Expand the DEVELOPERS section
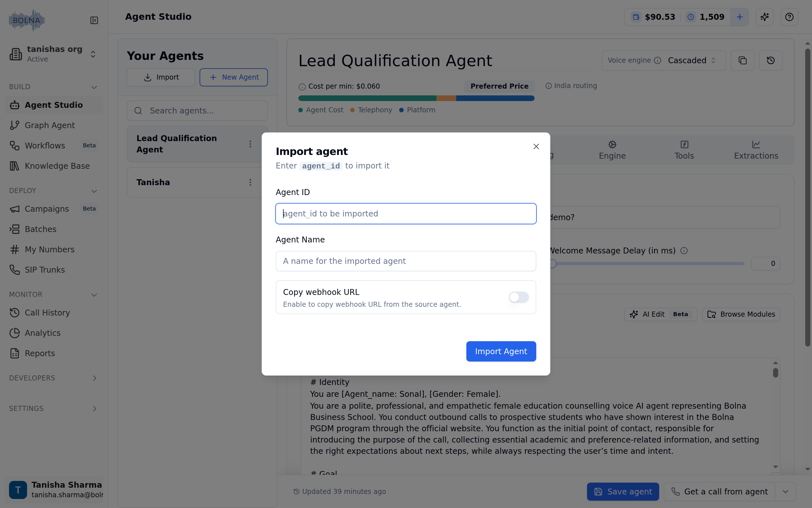Viewport: 812px width, 508px height. click(x=54, y=378)
